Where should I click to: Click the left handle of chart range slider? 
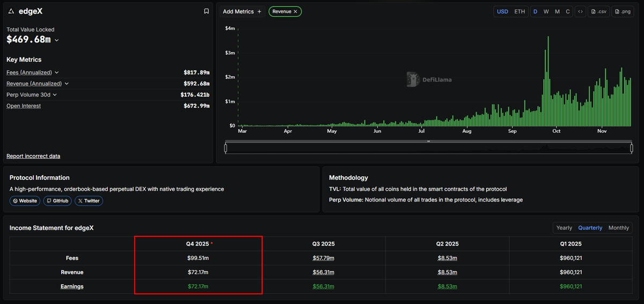point(226,148)
